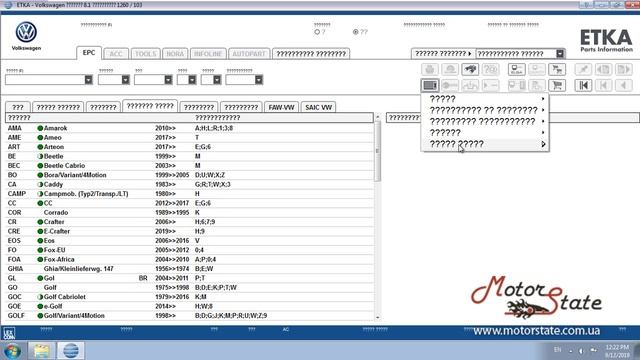Choose the ????????? ??????????? menu entry
Image resolution: width=640 pixels, height=360 pixels.
tap(485, 122)
